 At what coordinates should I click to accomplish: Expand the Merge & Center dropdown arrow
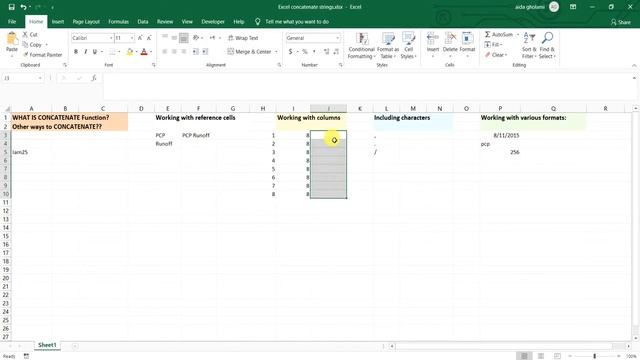point(276,52)
